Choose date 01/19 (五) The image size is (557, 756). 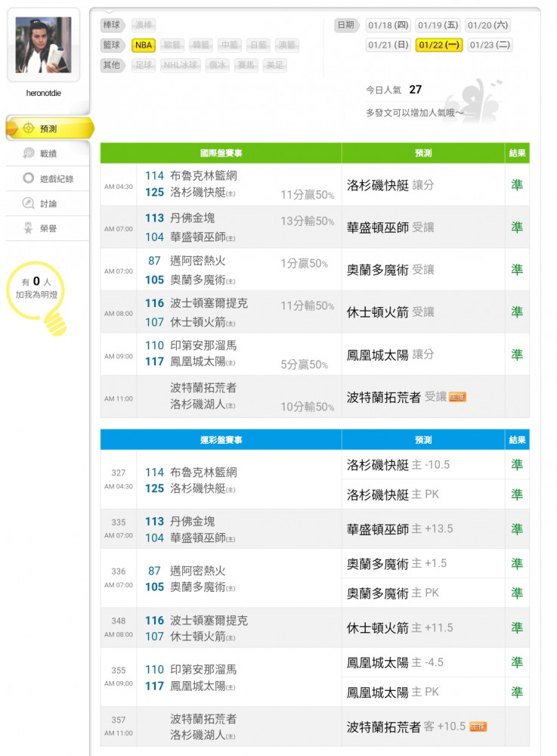(438, 25)
